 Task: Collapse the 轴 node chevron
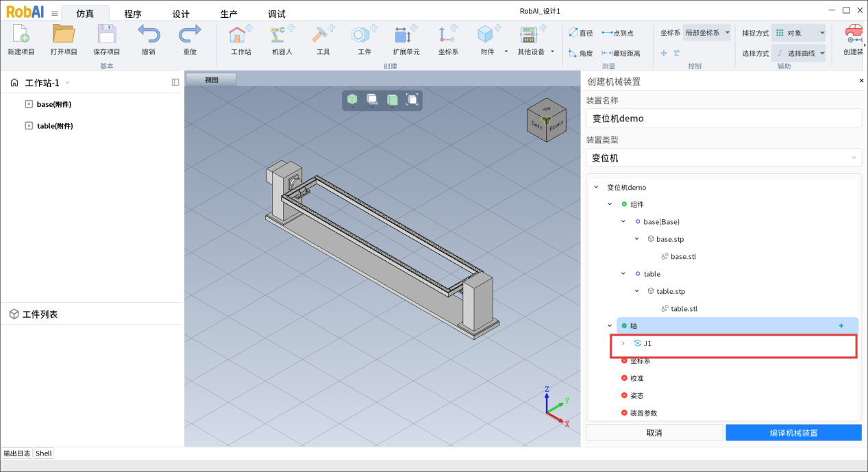(x=610, y=326)
